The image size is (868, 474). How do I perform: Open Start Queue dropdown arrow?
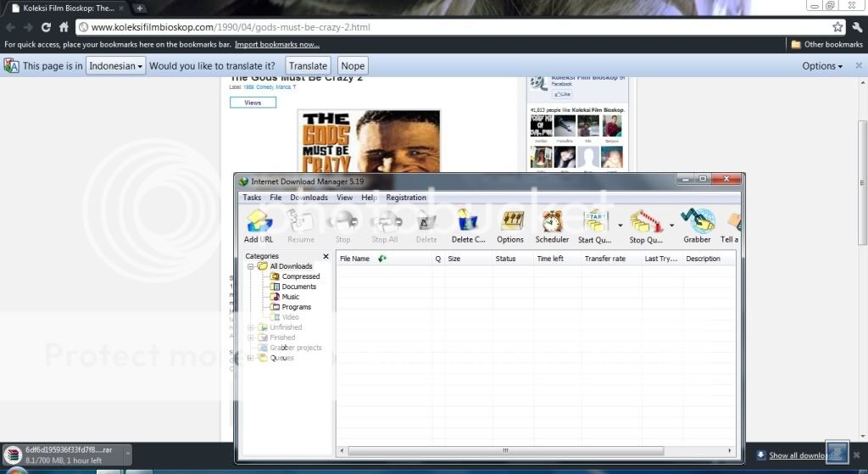pyautogui.click(x=620, y=226)
